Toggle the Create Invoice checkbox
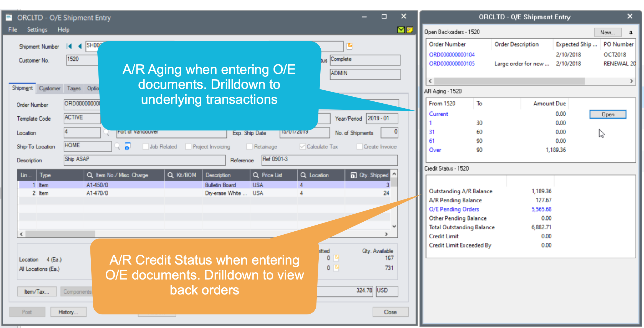 tap(358, 147)
